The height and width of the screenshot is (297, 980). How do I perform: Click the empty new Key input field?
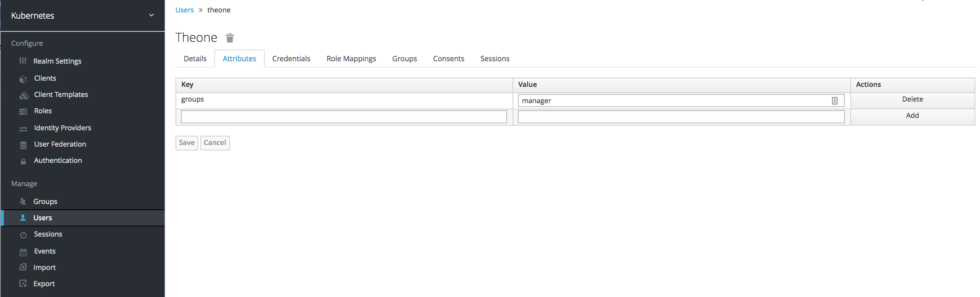[344, 117]
